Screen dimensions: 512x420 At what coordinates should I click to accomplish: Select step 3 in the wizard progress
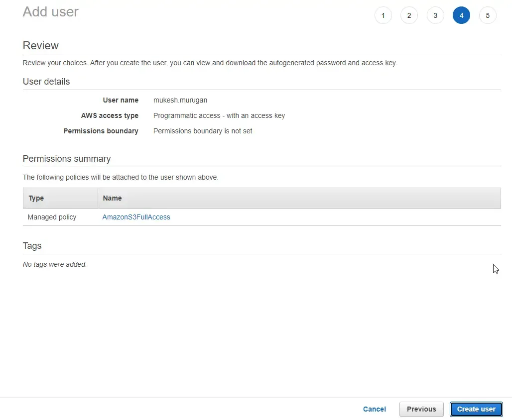tap(435, 15)
